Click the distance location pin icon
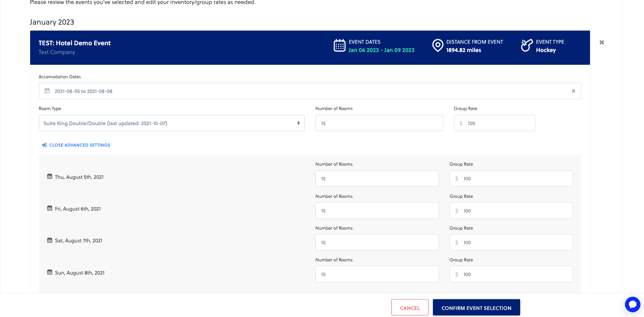Image resolution: width=644 pixels, height=317 pixels. click(x=437, y=46)
